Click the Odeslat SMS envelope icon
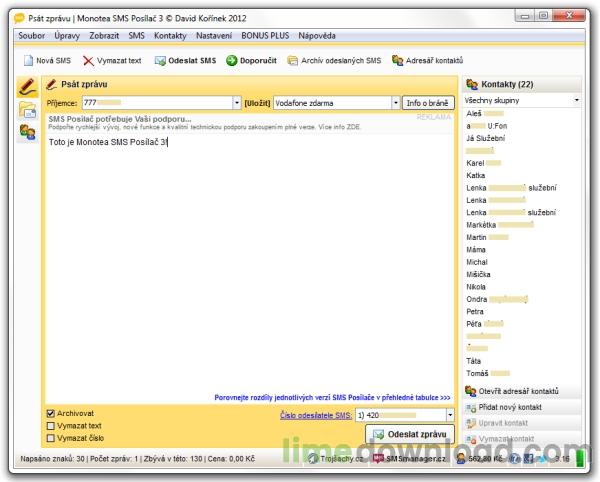 pyautogui.click(x=160, y=60)
